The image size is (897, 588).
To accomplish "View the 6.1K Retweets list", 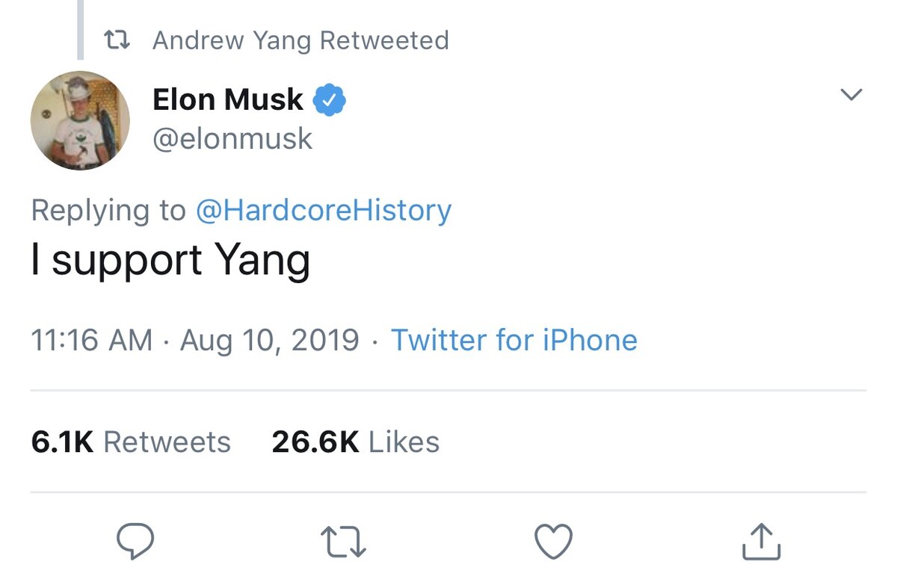I will (131, 442).
